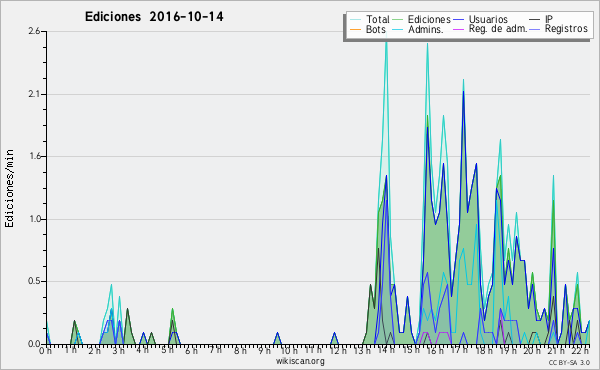
Task: Click the 2.6 y-axis value
Action: click(x=34, y=31)
